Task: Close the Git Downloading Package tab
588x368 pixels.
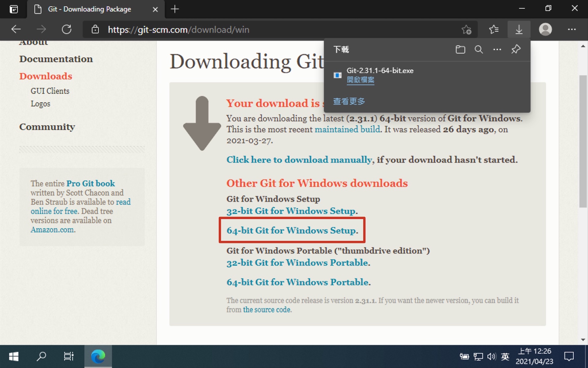Action: (155, 10)
